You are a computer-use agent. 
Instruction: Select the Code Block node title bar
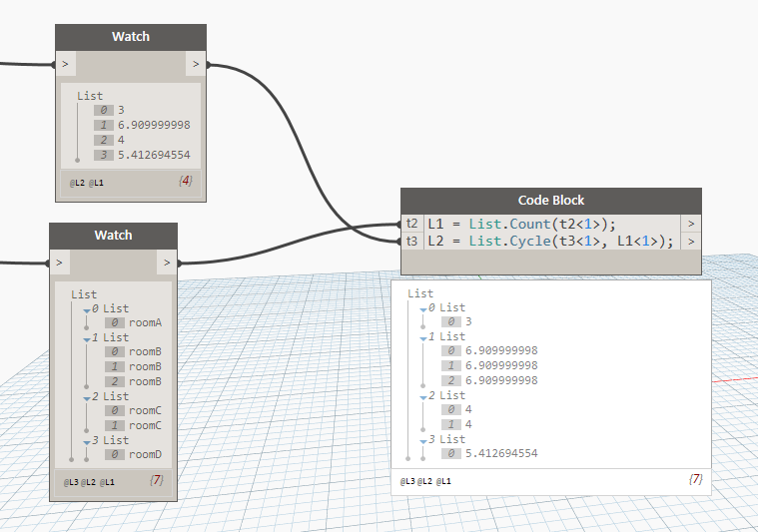click(550, 201)
